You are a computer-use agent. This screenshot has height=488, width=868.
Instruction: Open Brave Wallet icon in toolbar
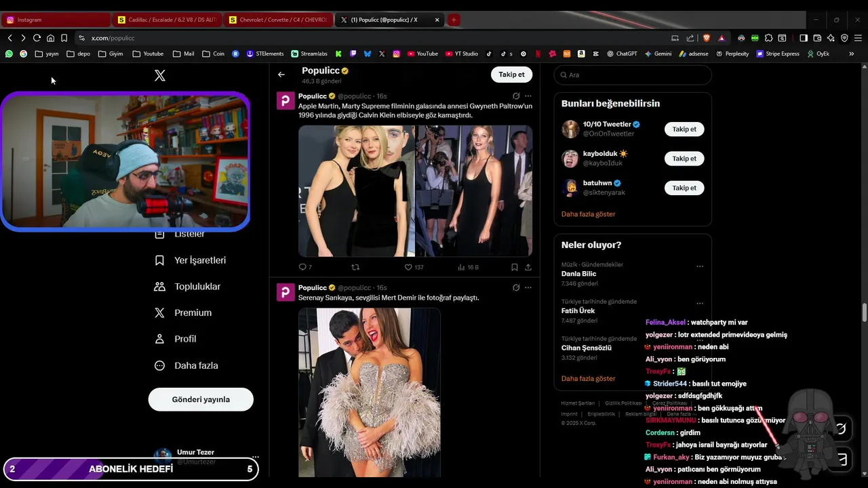(817, 38)
